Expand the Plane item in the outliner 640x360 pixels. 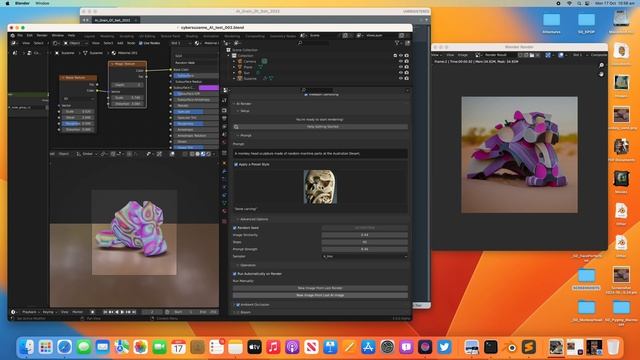234,67
